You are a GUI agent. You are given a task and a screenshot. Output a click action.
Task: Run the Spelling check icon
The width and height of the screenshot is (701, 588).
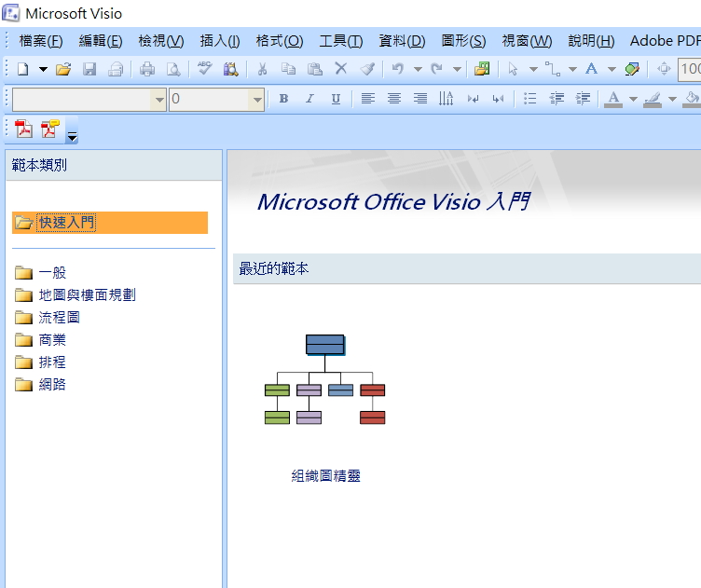(205, 69)
